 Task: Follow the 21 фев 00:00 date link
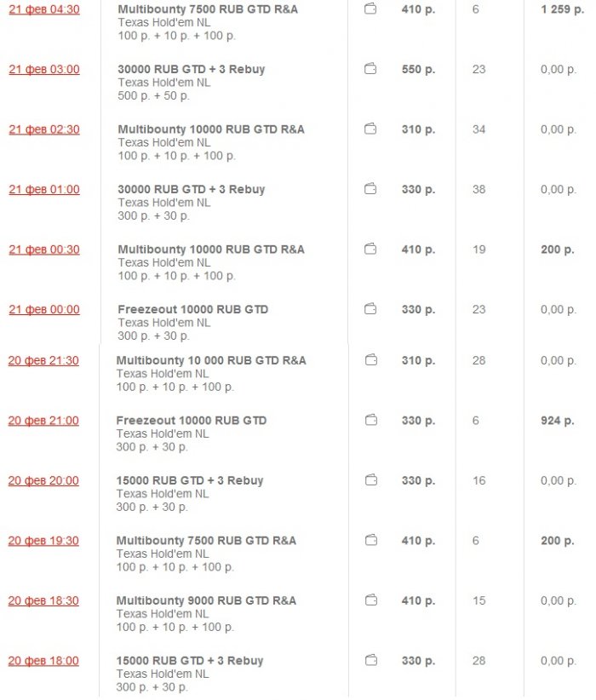click(43, 310)
